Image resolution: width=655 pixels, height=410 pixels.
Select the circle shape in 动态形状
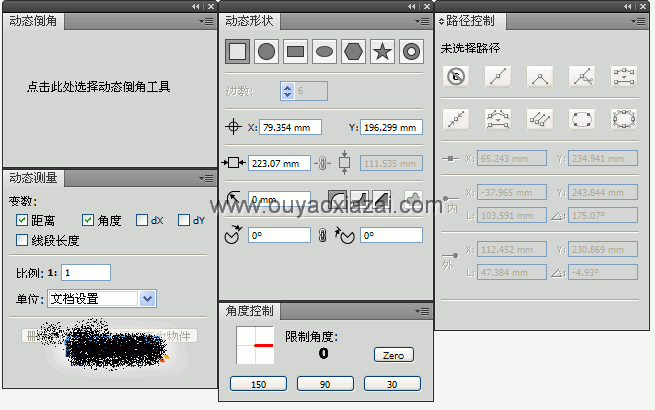[x=266, y=52]
